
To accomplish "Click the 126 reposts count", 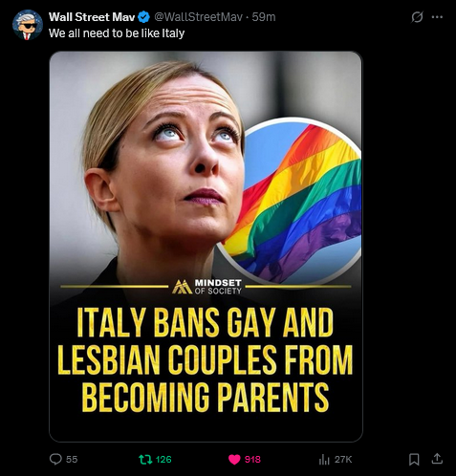I will pos(163,459).
